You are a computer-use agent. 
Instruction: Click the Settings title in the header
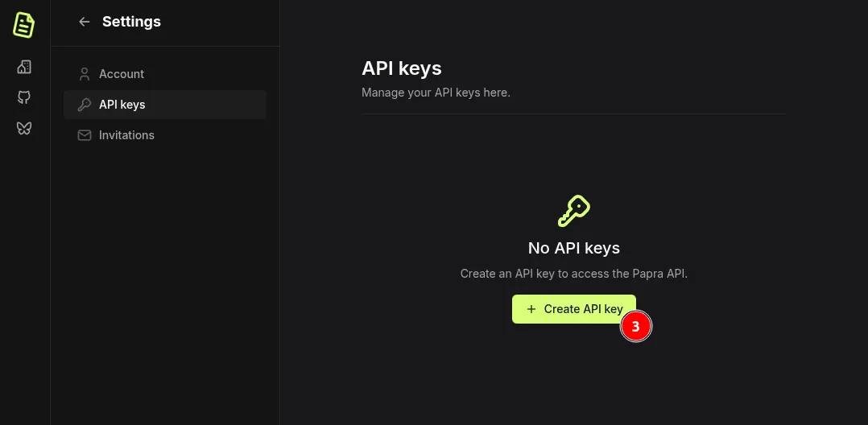131,22
